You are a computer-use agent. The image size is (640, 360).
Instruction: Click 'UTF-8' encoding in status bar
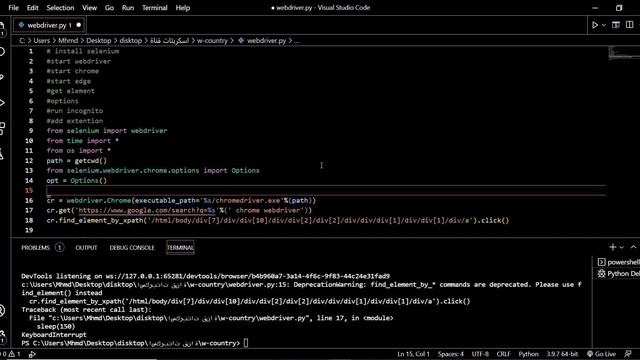[x=480, y=354]
